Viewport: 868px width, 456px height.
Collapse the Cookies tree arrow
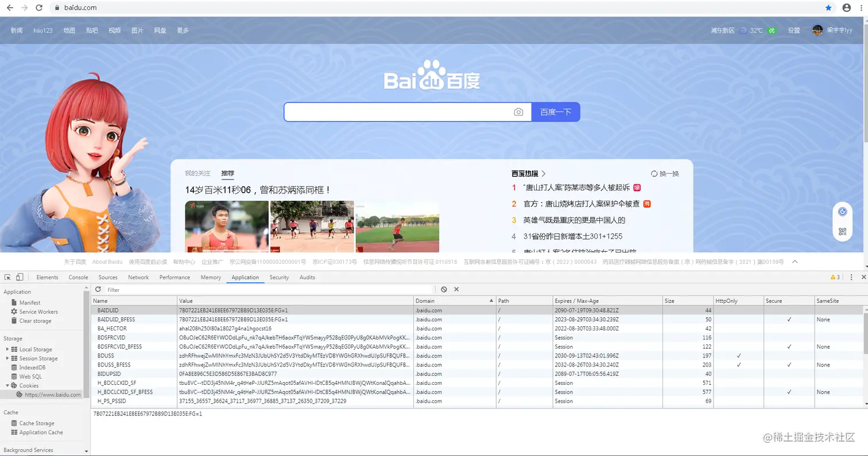7,385
